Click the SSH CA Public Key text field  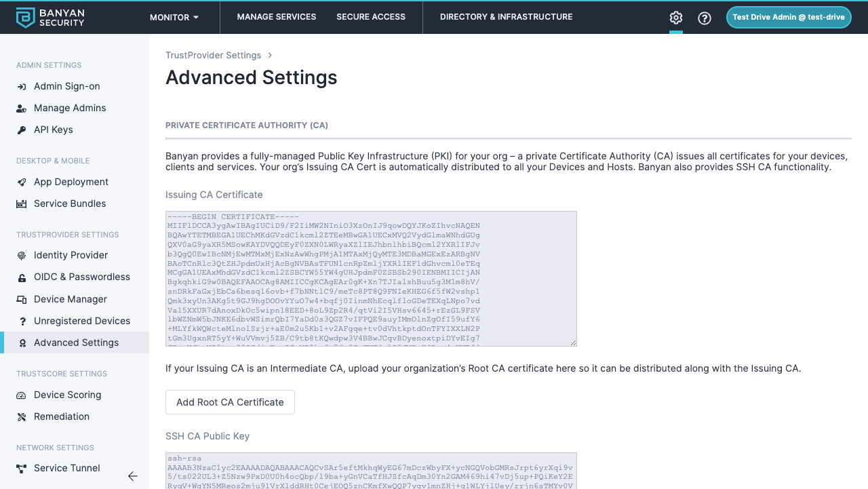click(x=371, y=471)
